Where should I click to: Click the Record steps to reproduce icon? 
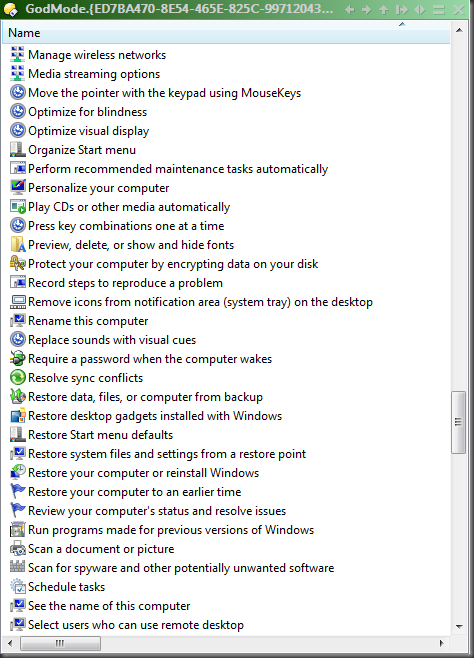pos(18,282)
